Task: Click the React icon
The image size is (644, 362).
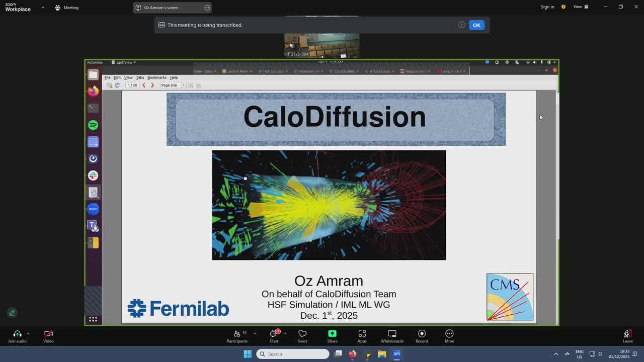Action: click(x=302, y=336)
